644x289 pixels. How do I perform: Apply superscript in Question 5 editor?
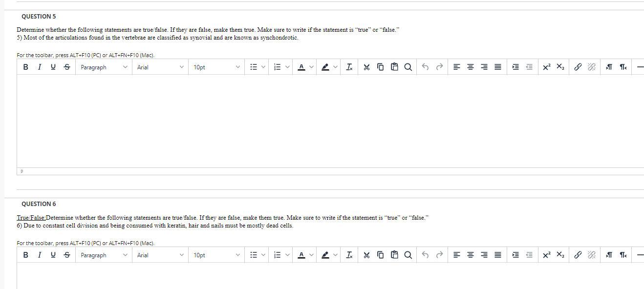[547, 67]
